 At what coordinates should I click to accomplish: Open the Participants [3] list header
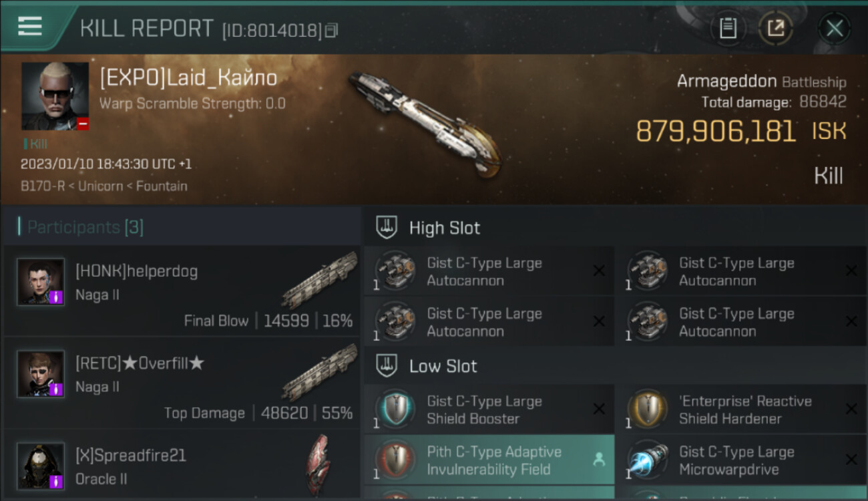[x=85, y=227]
